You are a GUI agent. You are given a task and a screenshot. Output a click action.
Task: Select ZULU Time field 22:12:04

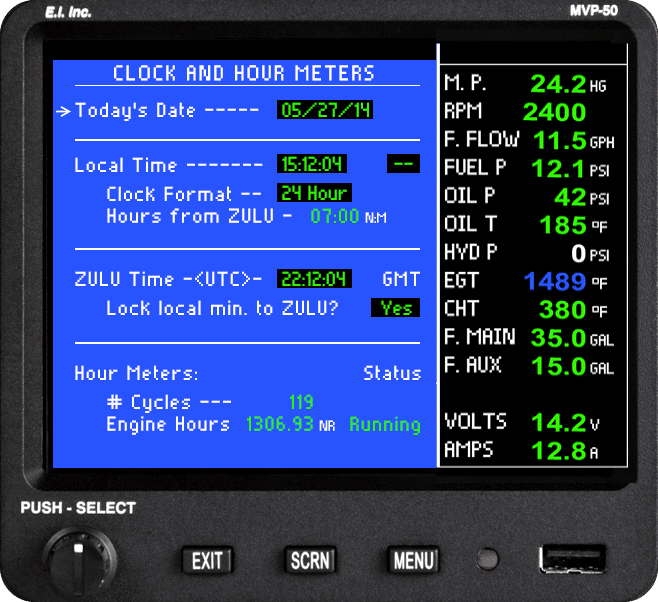click(x=314, y=279)
